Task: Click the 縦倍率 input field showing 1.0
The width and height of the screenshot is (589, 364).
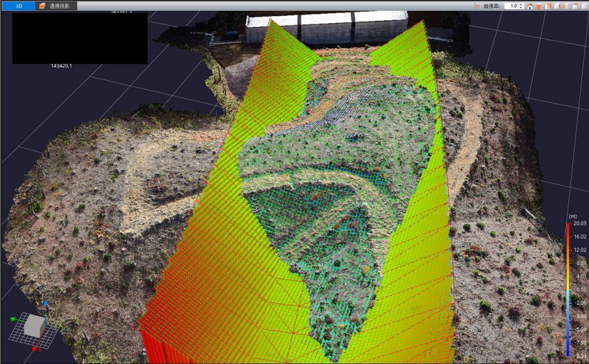Action: [x=511, y=6]
